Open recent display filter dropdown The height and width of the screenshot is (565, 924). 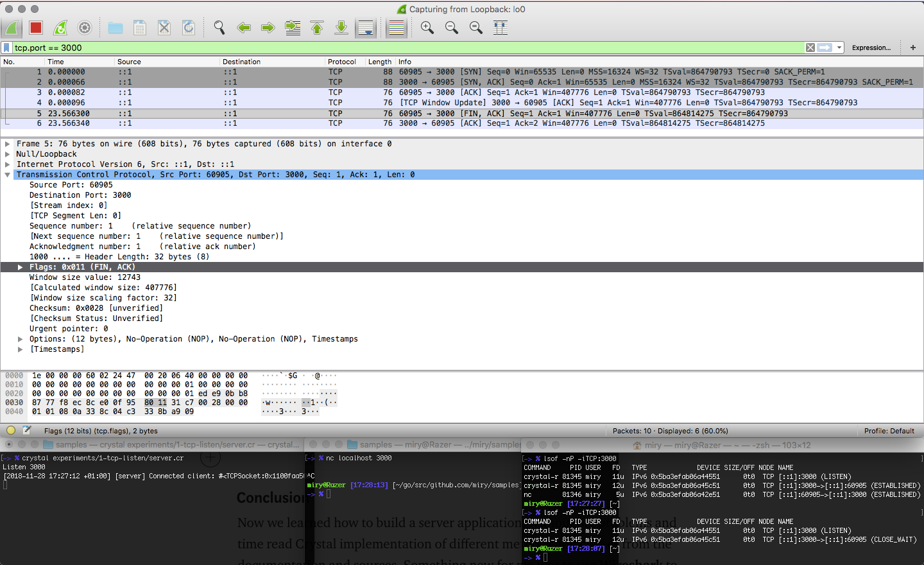point(839,48)
